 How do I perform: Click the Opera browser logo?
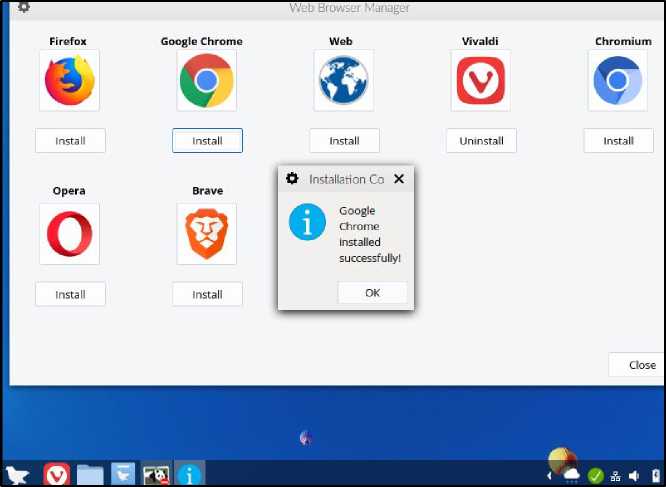pos(70,234)
